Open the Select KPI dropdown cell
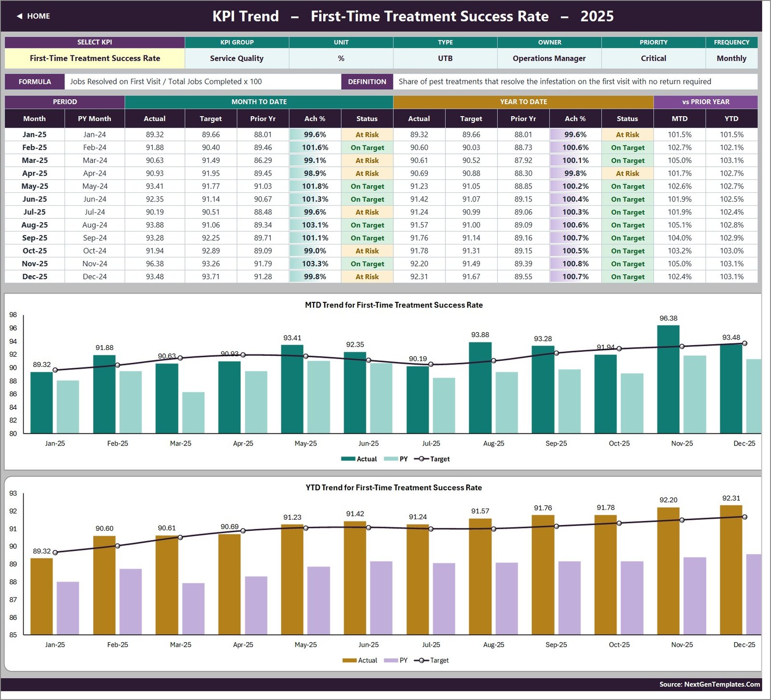The image size is (771, 700). point(95,58)
